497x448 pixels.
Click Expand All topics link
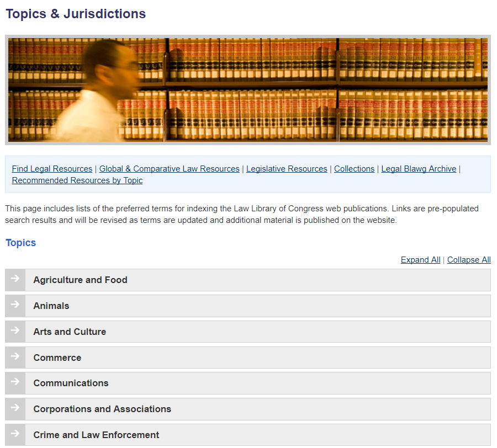[420, 260]
